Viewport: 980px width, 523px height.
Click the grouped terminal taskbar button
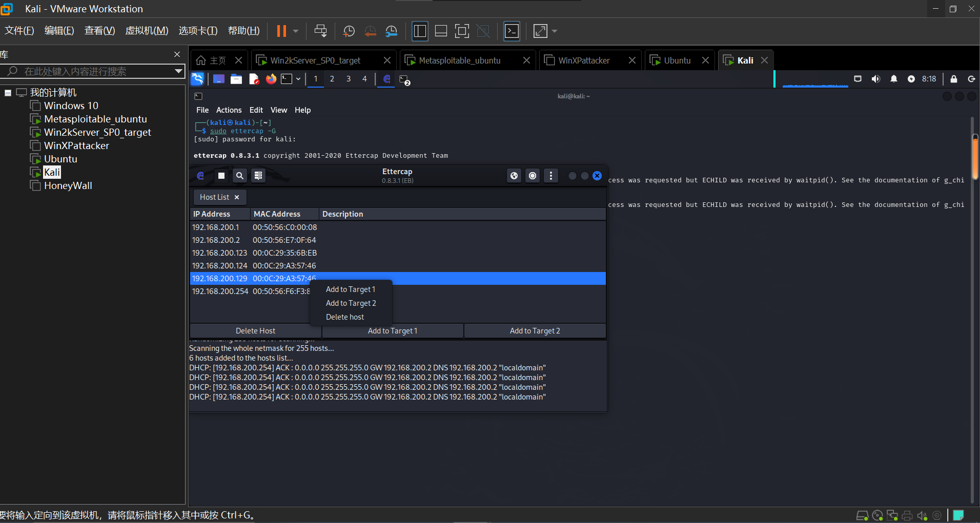[x=405, y=80]
